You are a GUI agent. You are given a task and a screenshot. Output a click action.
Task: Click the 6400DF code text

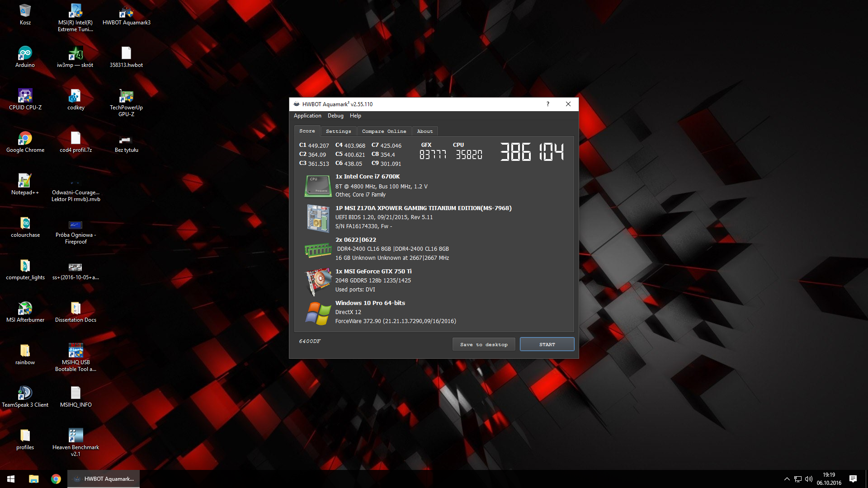[x=310, y=341]
